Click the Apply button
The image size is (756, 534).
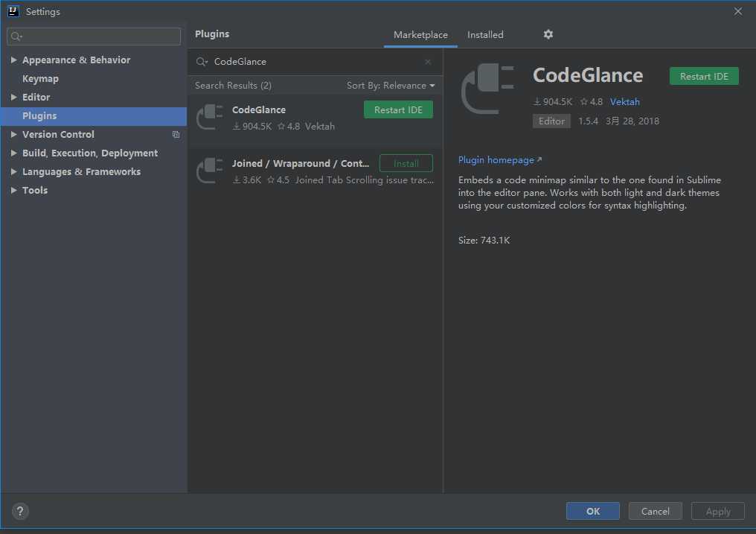click(718, 512)
